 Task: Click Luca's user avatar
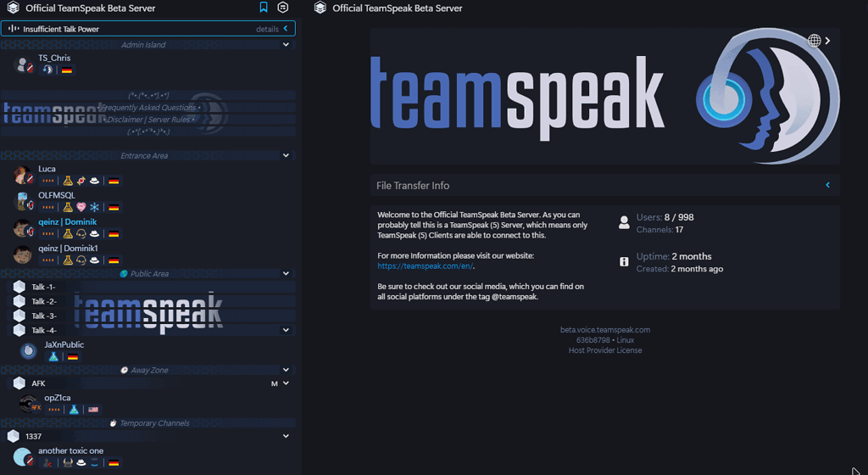23,176
